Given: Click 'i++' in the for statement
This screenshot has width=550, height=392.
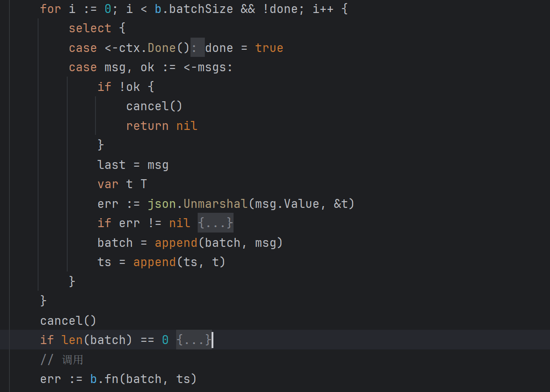Looking at the screenshot, I should (323, 9).
